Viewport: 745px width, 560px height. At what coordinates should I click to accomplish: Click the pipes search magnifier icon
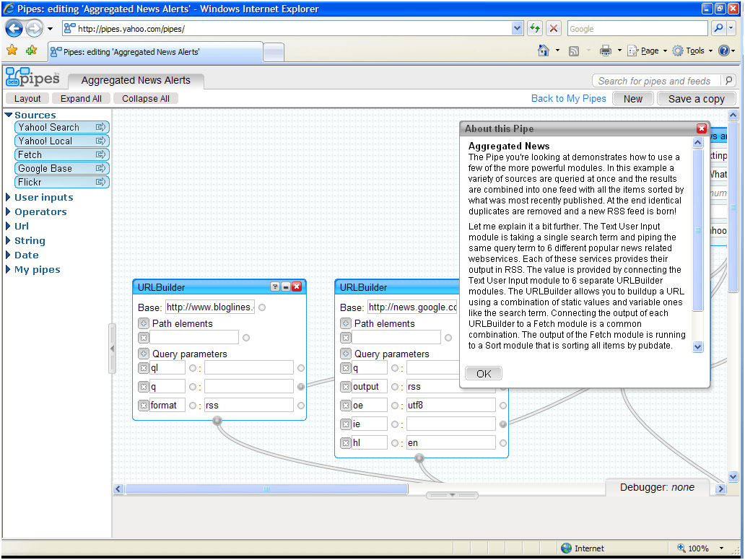(728, 81)
